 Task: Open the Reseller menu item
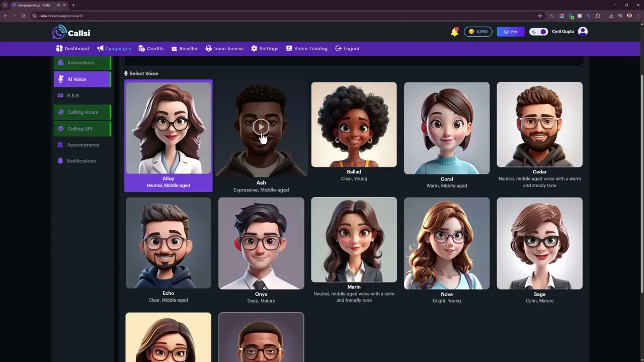click(185, 49)
